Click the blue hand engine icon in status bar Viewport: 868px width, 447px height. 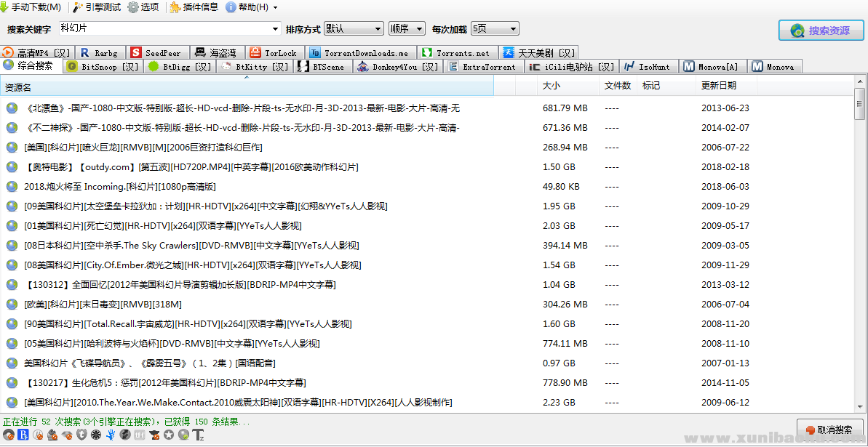tap(111, 435)
